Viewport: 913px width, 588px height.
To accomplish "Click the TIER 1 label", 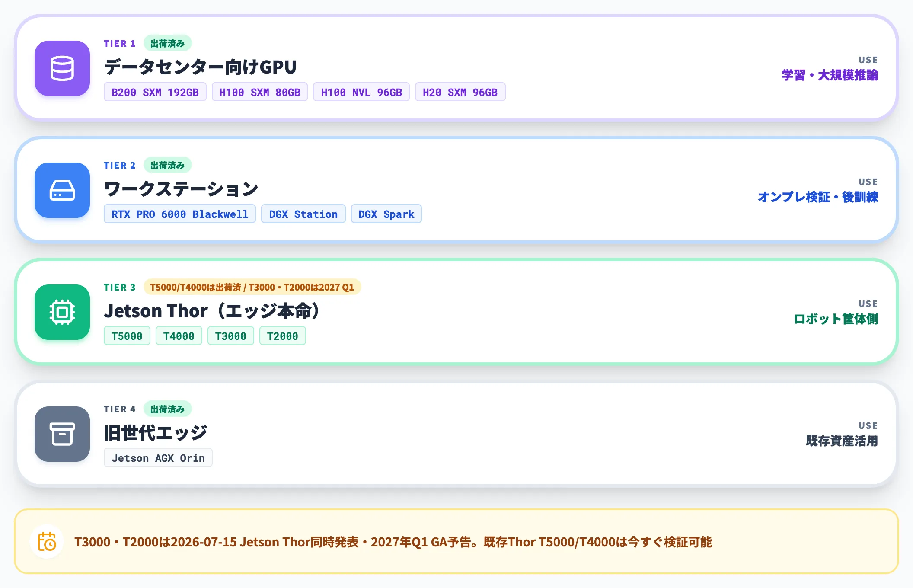I will 120,43.
